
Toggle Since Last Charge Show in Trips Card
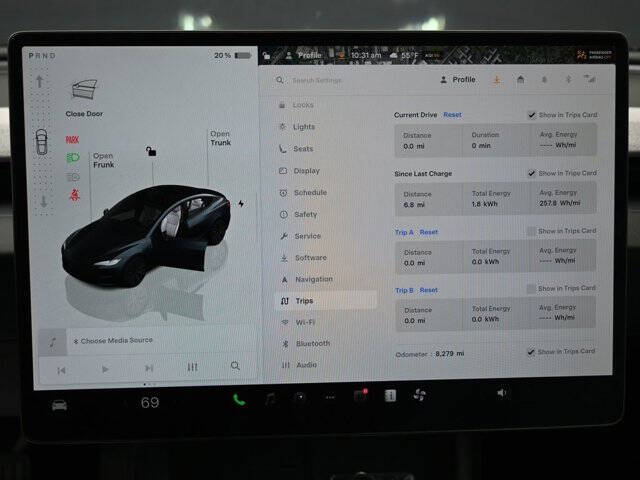coord(531,173)
